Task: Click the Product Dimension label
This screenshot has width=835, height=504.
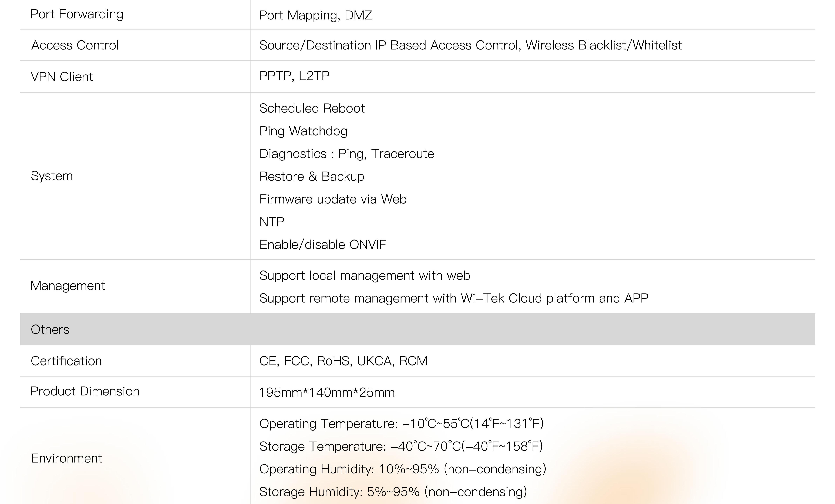Action: click(x=85, y=391)
